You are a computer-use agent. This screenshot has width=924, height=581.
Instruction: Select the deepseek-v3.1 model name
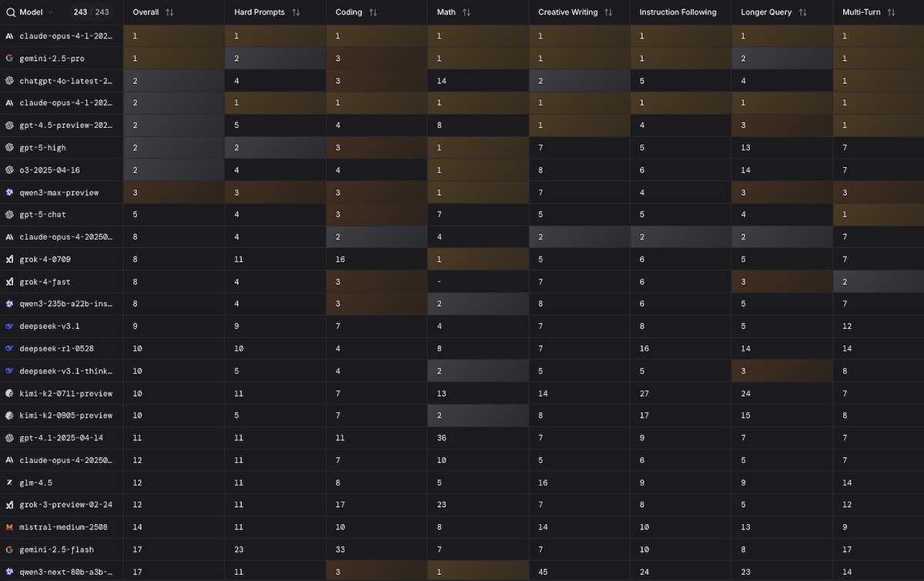[49, 326]
